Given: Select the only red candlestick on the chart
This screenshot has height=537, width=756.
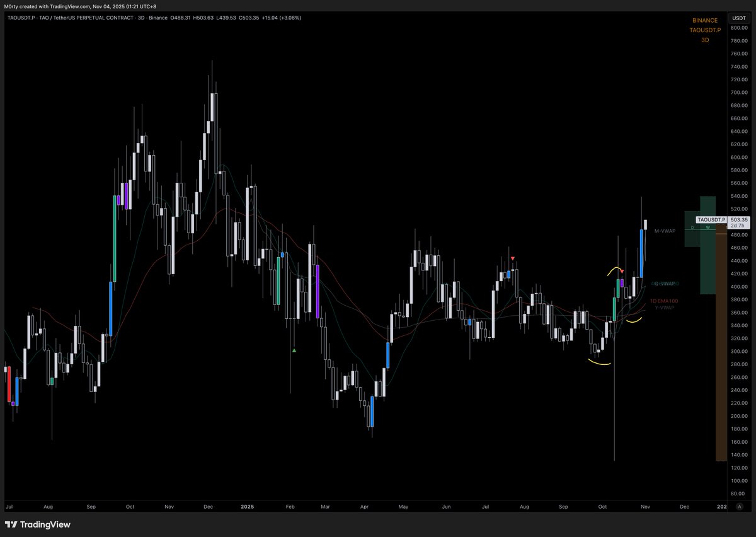Looking at the screenshot, I should [x=9, y=384].
